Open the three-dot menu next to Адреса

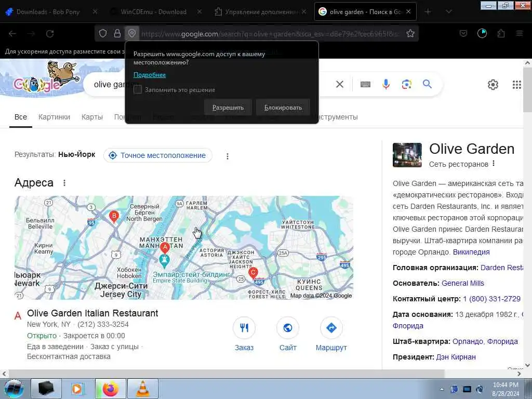[64, 183]
